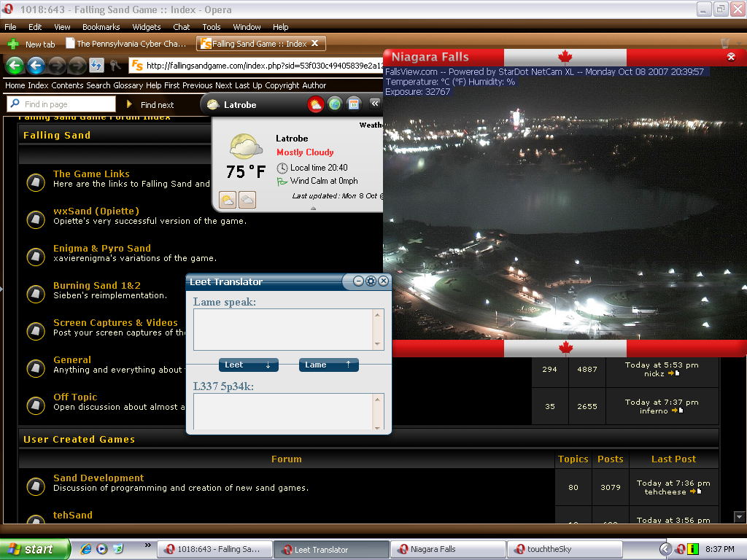
Task: Click forum icon beside Burning Sand 1&2
Action: pos(36,293)
